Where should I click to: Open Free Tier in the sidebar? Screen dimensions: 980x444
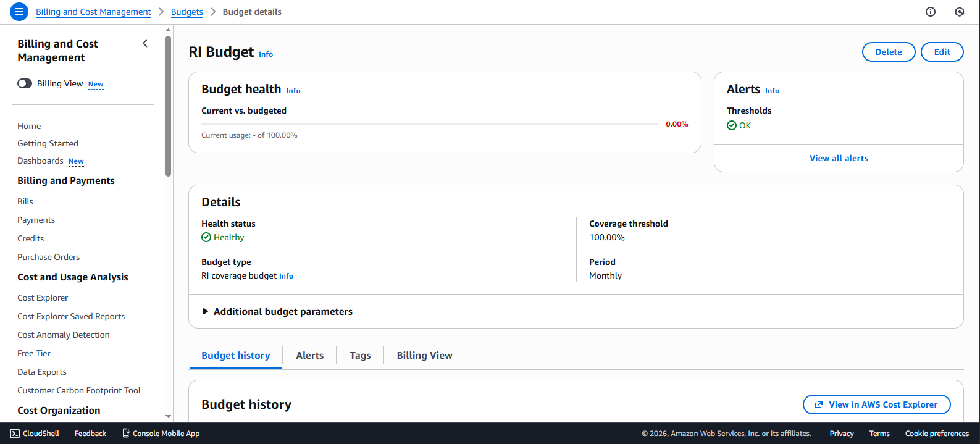tap(34, 353)
